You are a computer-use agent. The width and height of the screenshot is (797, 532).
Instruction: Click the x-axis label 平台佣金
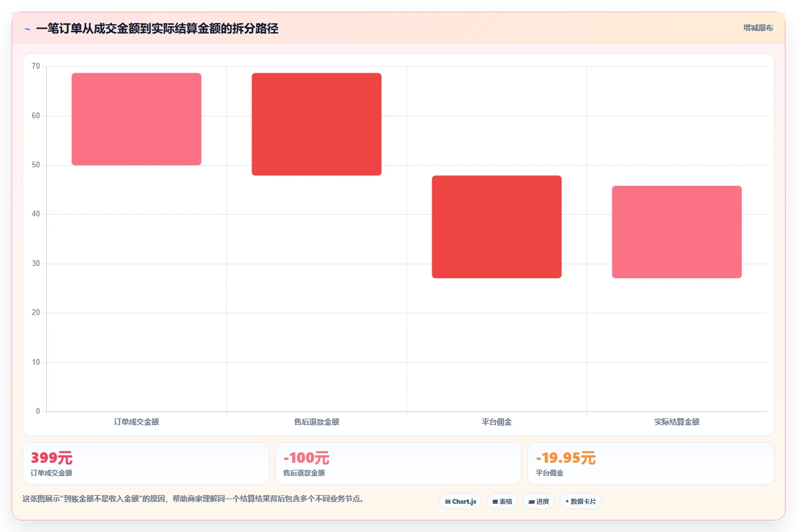[496, 422]
